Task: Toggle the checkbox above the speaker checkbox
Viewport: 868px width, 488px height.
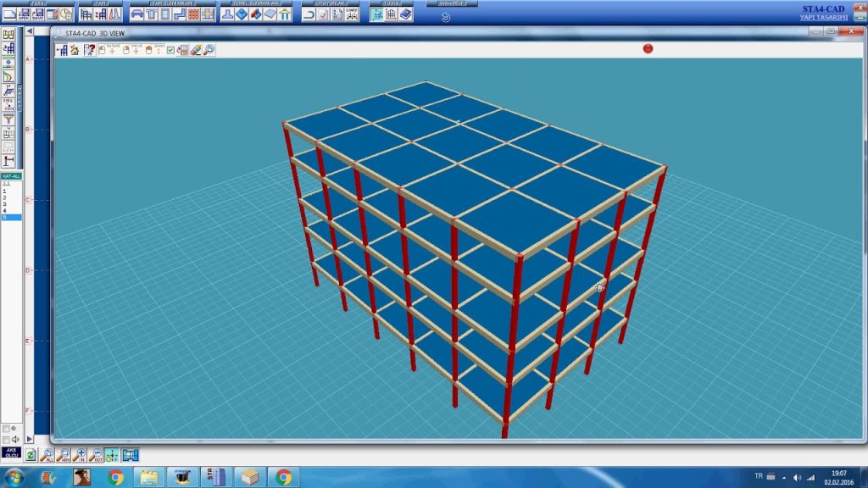Action: pos(7,429)
